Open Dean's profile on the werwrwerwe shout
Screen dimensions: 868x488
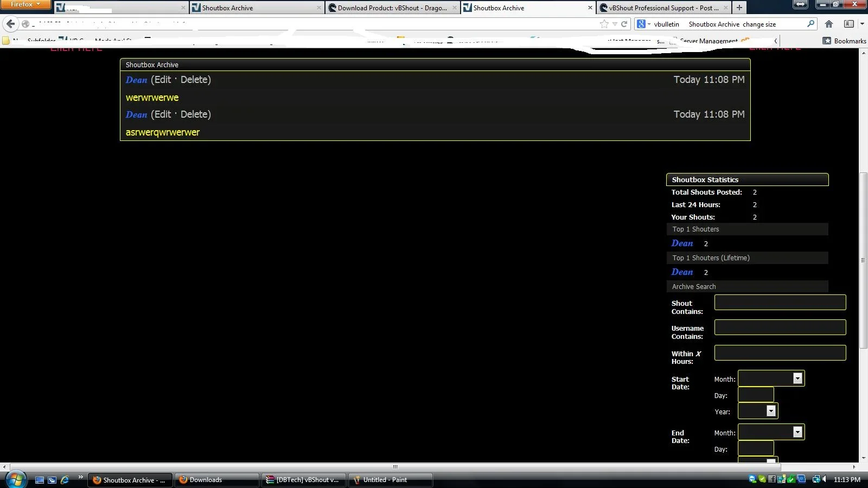(x=136, y=80)
